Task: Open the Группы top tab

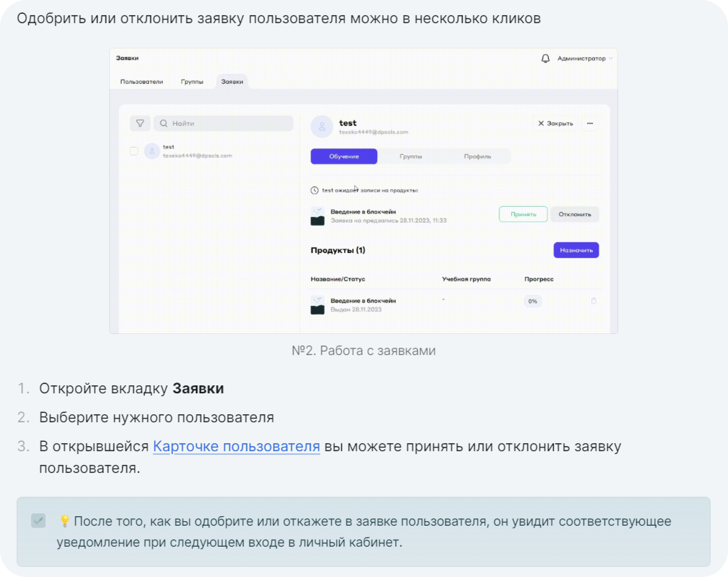Action: coord(192,82)
